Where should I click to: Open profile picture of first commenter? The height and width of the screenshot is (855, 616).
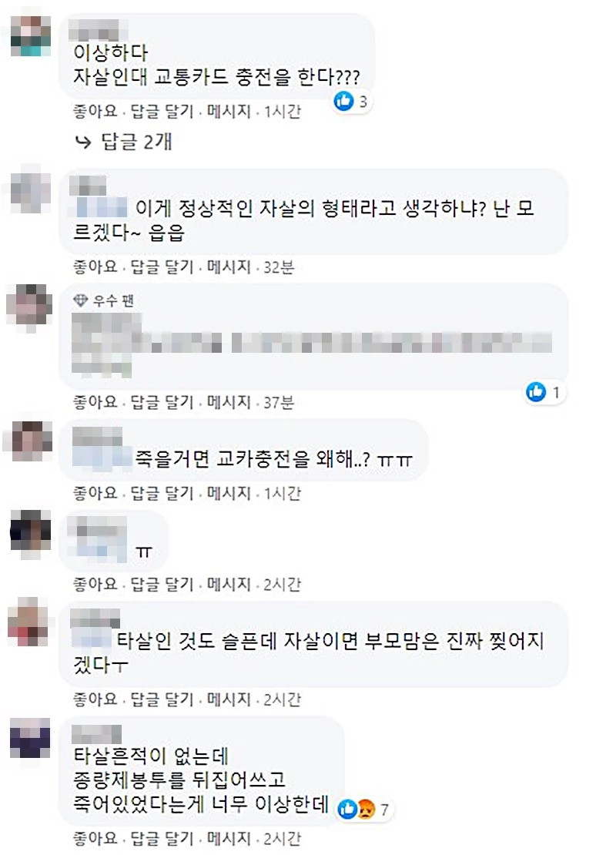[31, 36]
